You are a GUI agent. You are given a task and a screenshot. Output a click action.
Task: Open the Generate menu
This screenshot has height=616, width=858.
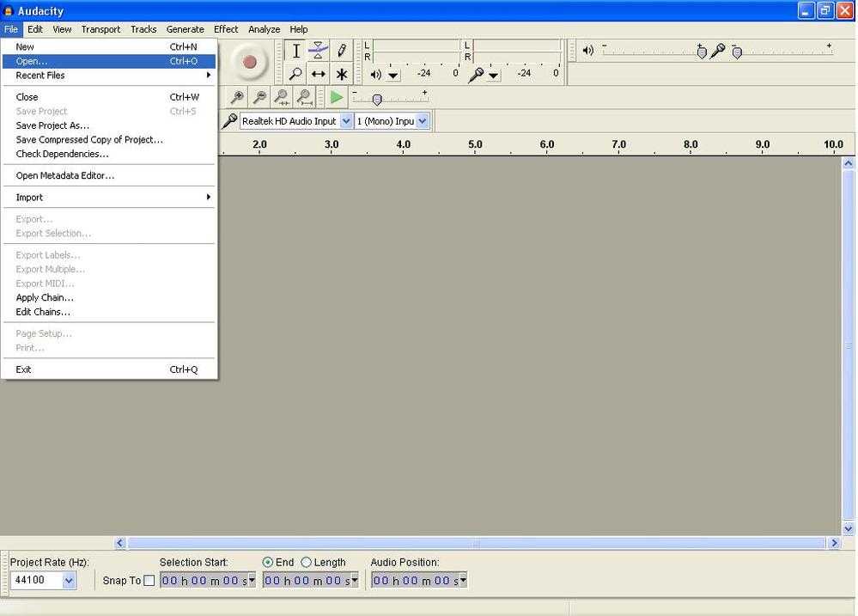click(x=185, y=29)
